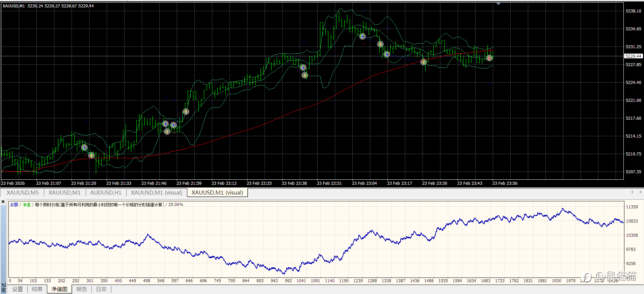This screenshot has height=294, width=644.
Task: Open the 设置 tab in the tester
Action: point(18,289)
